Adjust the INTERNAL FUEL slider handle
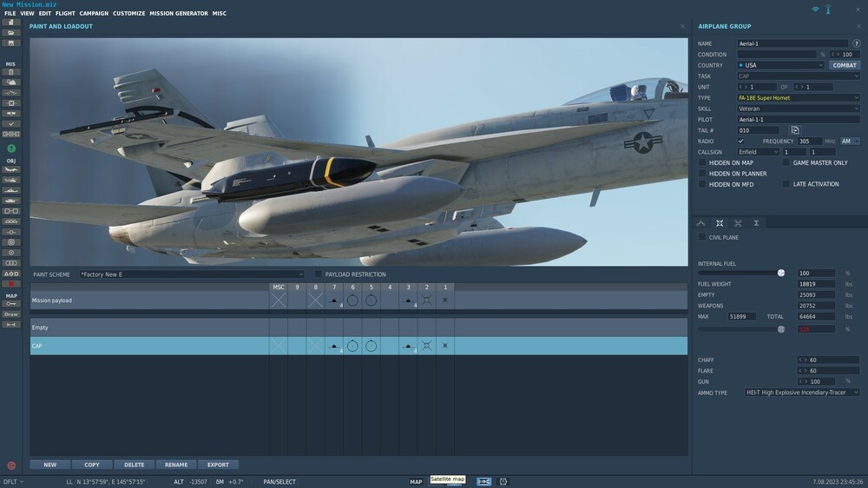 [x=781, y=273]
